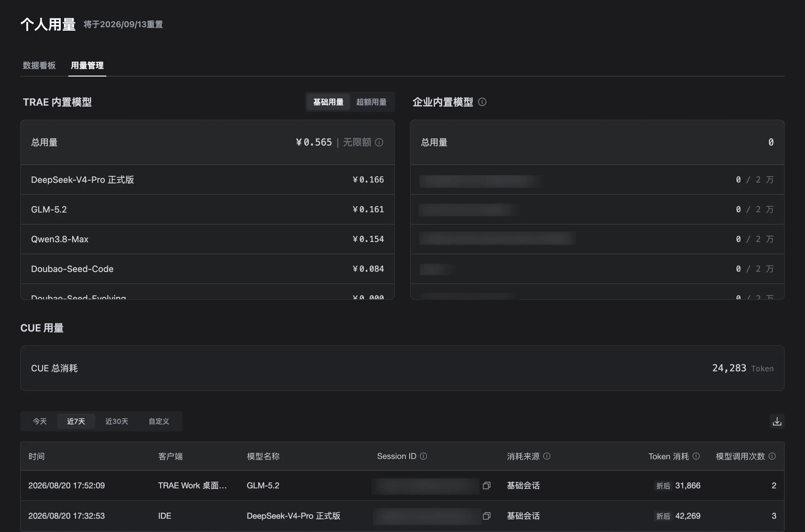
Task: Click the GLM-5.2 model cell in the records table
Action: click(263, 486)
